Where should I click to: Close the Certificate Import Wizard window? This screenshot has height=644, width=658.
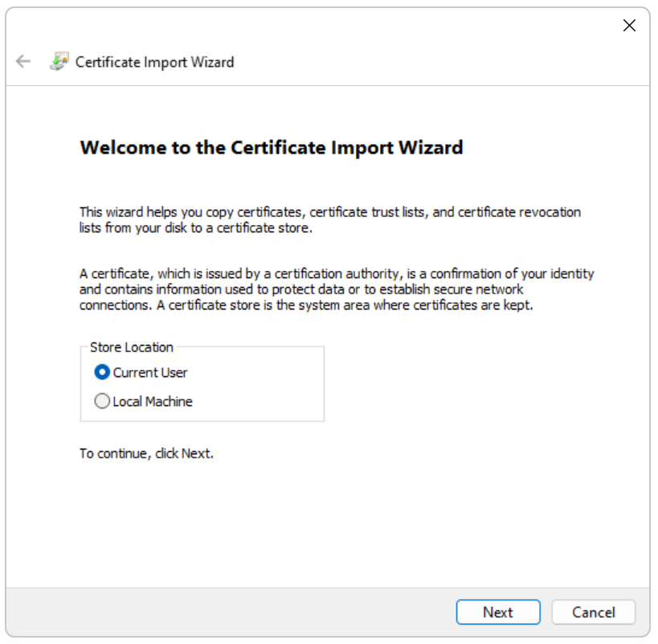coord(629,26)
